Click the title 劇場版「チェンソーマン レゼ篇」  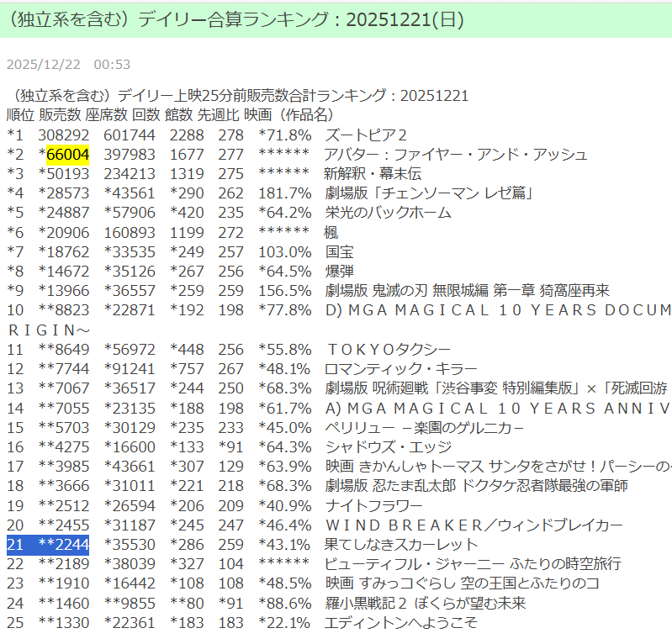coord(429,193)
